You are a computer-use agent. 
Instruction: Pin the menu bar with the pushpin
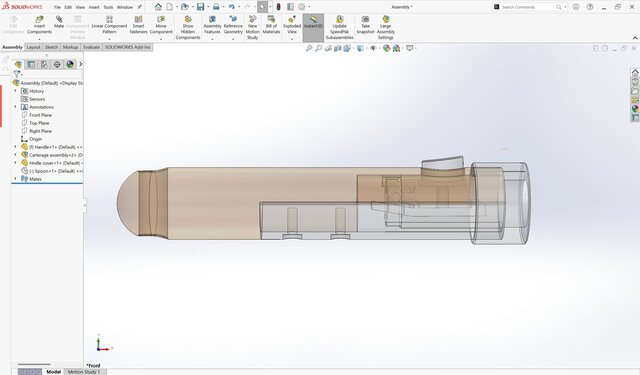tap(139, 7)
